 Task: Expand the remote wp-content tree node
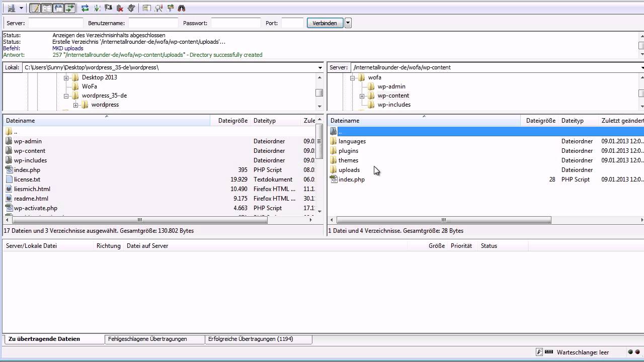[x=362, y=96]
